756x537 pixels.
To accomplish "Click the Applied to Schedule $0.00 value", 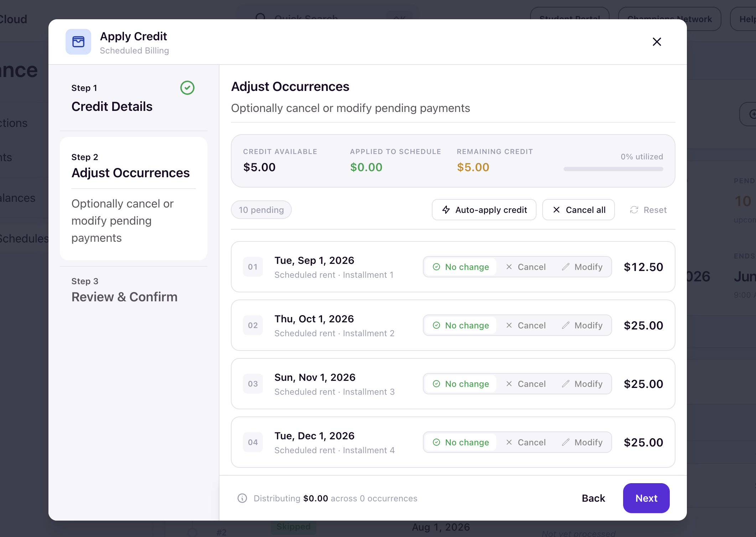I will coord(366,167).
